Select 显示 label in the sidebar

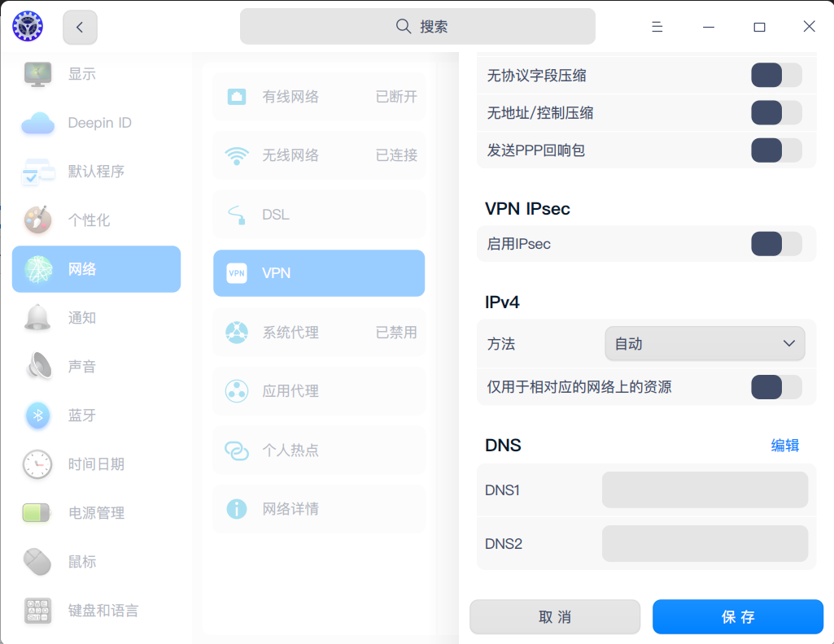82,74
